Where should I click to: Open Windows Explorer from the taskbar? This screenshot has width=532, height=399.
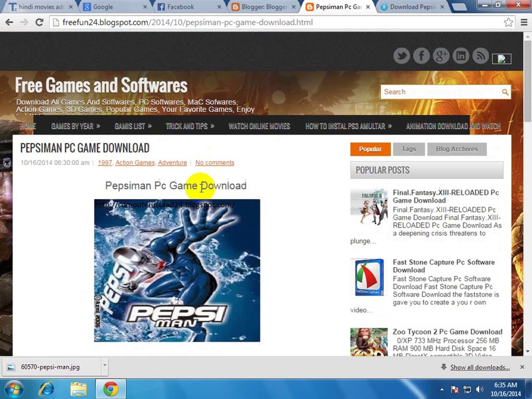coord(78,389)
